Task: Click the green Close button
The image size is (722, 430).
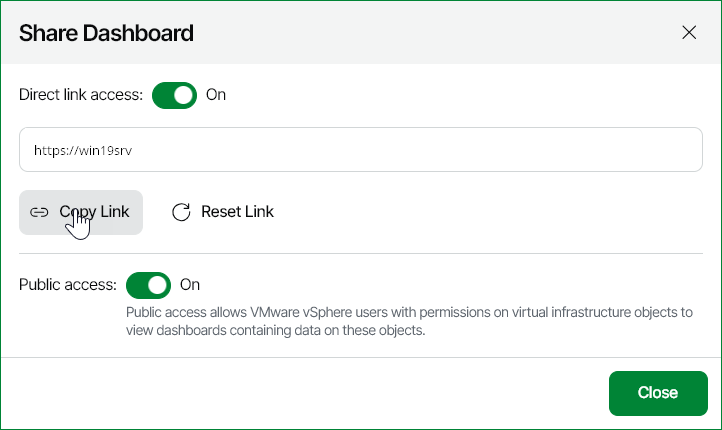Action: coord(658,393)
